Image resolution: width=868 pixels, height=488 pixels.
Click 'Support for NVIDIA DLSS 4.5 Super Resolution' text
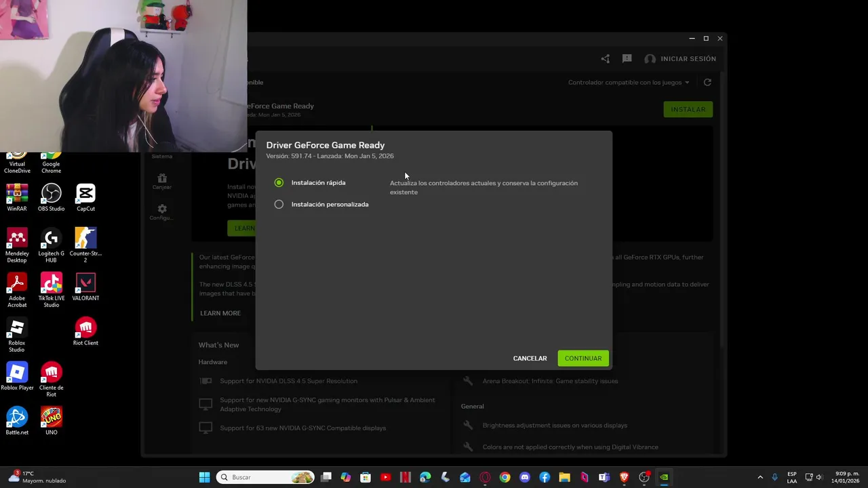pos(288,381)
